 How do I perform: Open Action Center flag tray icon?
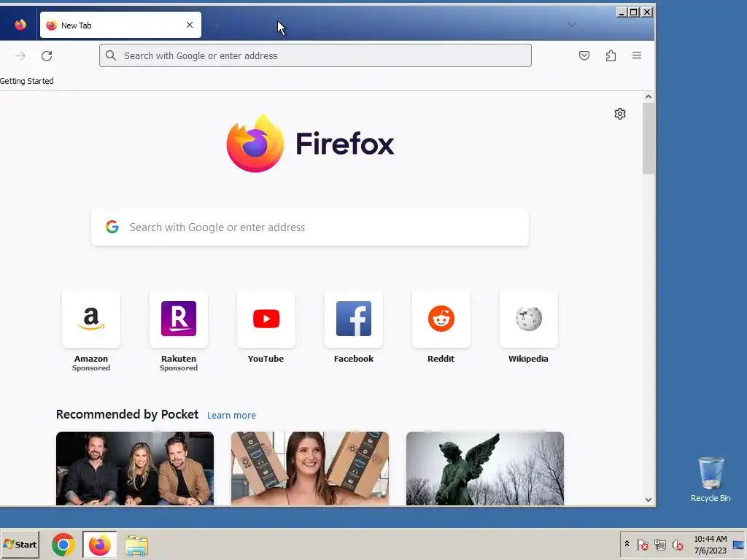(642, 544)
